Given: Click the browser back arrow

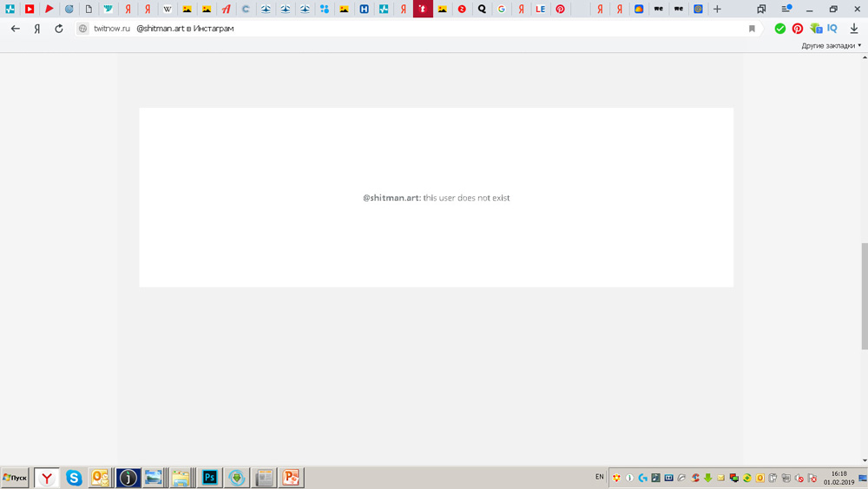Looking at the screenshot, I should point(15,29).
